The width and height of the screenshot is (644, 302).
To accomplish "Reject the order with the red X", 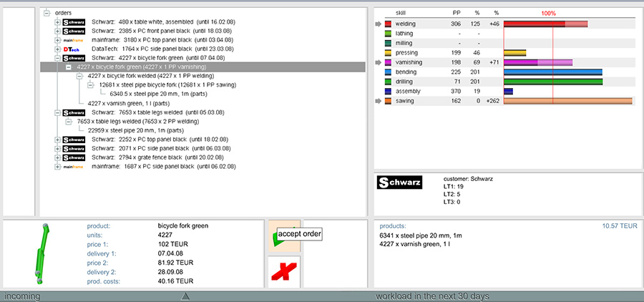I will pos(283,273).
